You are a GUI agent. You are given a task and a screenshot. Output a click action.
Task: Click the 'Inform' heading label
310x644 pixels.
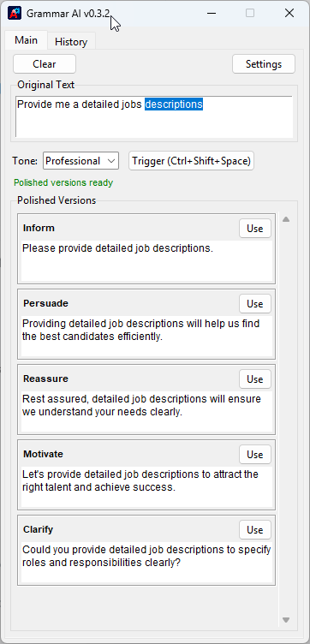tap(39, 228)
